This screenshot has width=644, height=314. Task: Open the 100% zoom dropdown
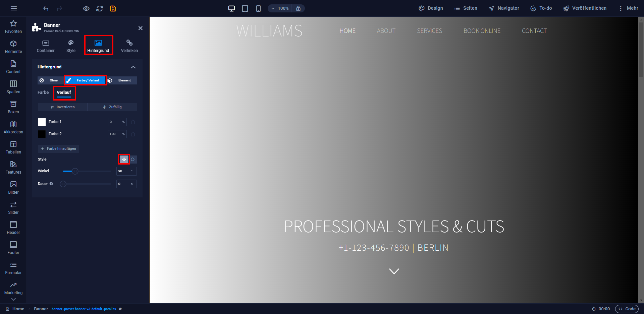tap(280, 8)
